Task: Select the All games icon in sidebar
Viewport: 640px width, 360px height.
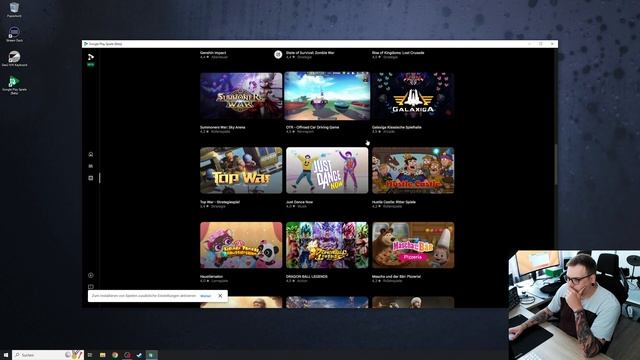Action: click(91, 178)
